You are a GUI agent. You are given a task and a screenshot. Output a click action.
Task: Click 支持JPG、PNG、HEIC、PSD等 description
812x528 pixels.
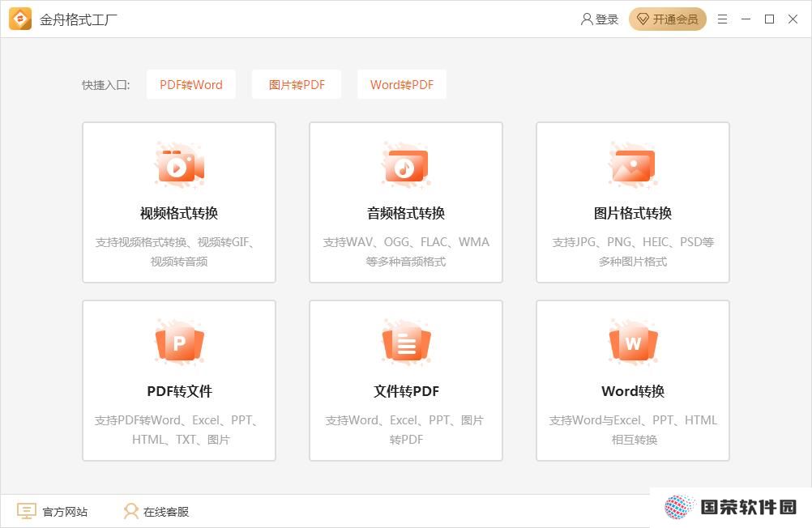tap(633, 242)
